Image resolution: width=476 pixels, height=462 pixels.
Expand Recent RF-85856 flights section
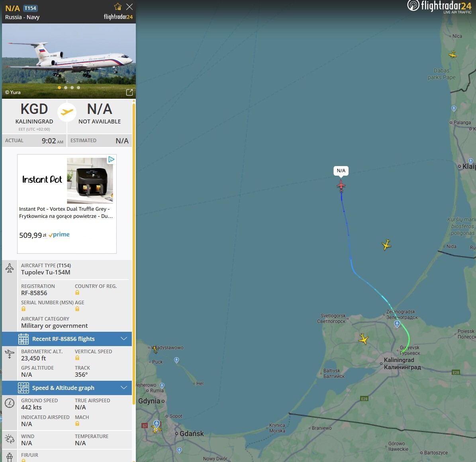(67, 339)
